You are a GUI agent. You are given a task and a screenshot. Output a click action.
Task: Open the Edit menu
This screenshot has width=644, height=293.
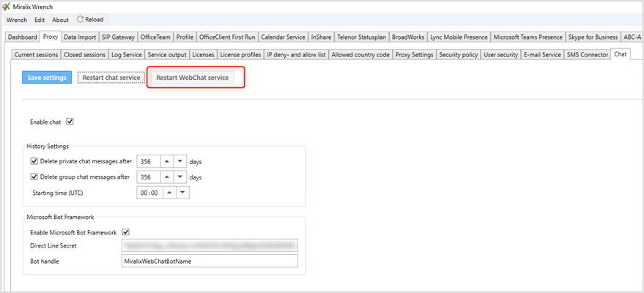click(x=40, y=20)
